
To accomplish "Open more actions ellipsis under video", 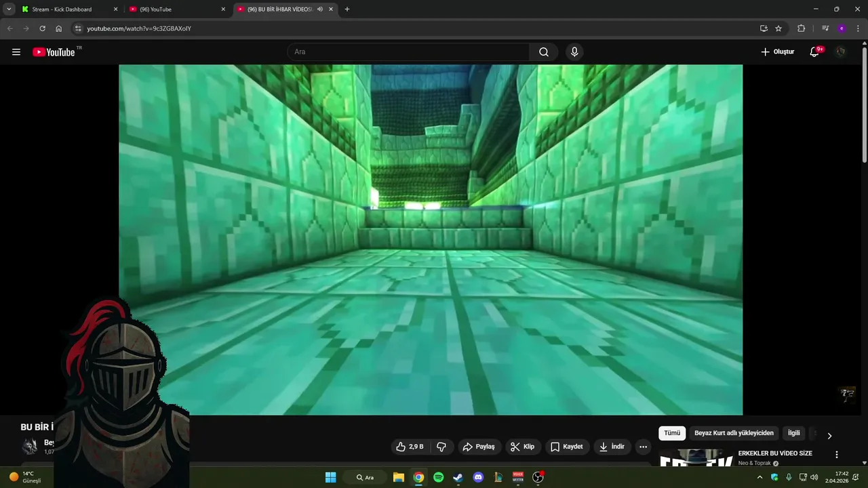I will click(643, 447).
